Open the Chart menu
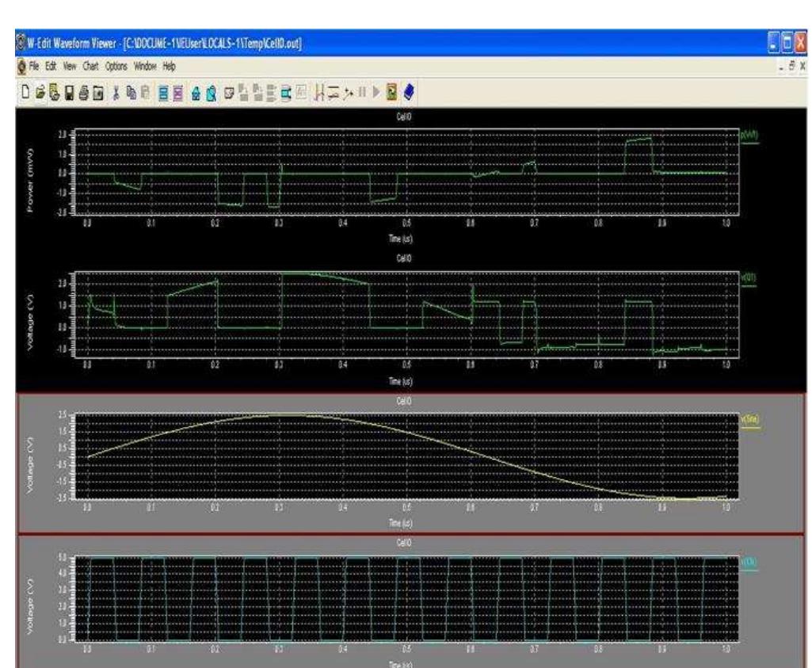 [x=90, y=67]
